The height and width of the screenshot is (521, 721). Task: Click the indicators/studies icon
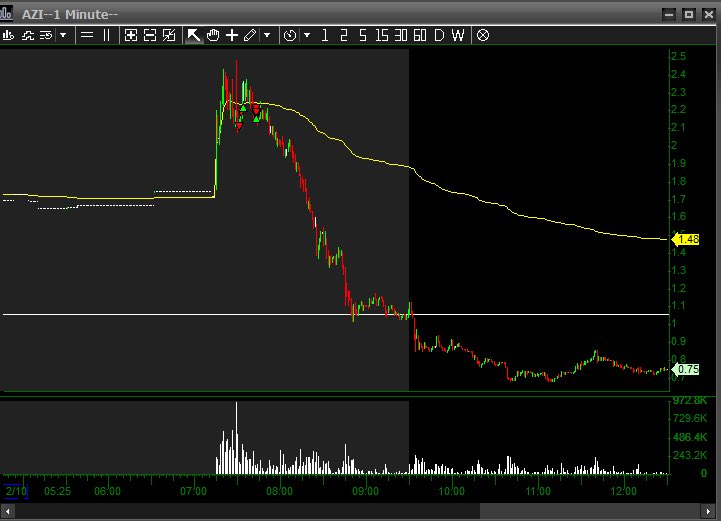point(28,35)
